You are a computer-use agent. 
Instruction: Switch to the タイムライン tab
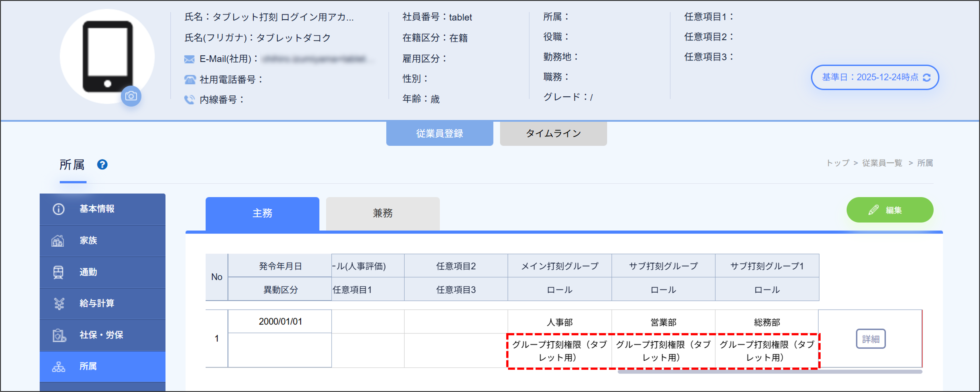coord(553,133)
